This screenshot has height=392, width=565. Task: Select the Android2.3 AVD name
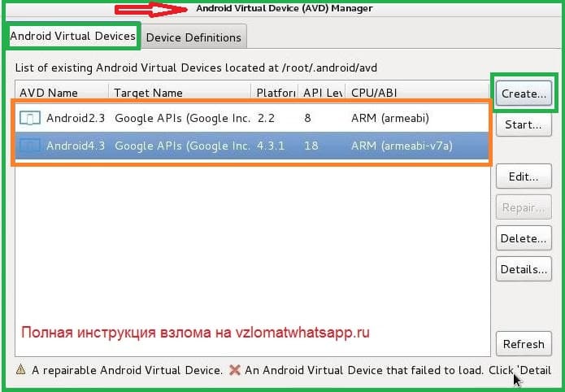pos(76,118)
